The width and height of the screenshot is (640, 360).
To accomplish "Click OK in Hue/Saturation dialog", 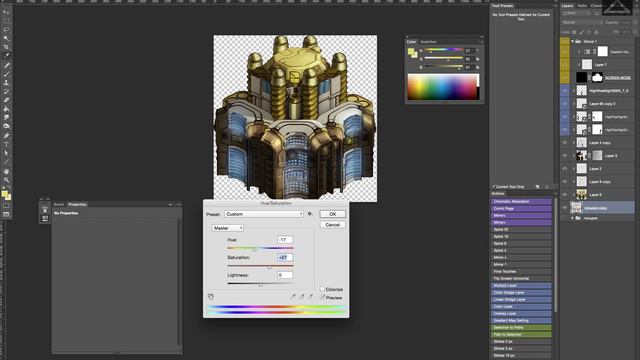I will point(332,214).
